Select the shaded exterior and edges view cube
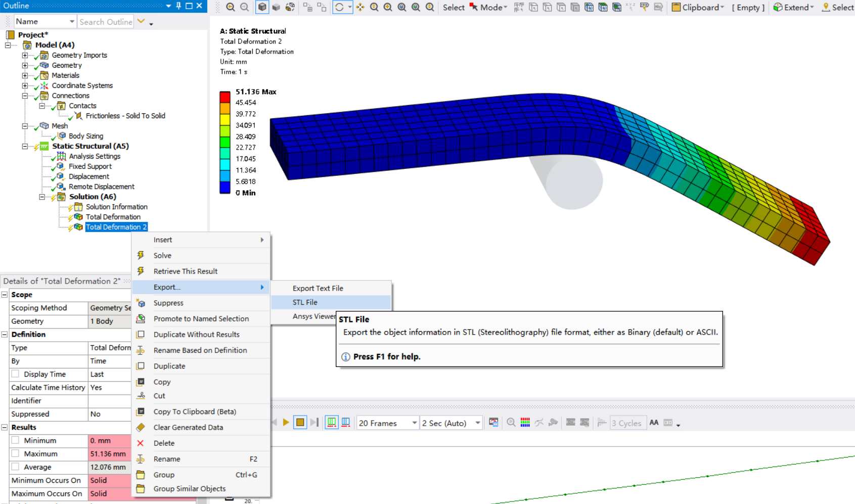This screenshot has height=504, width=855. (x=262, y=7)
